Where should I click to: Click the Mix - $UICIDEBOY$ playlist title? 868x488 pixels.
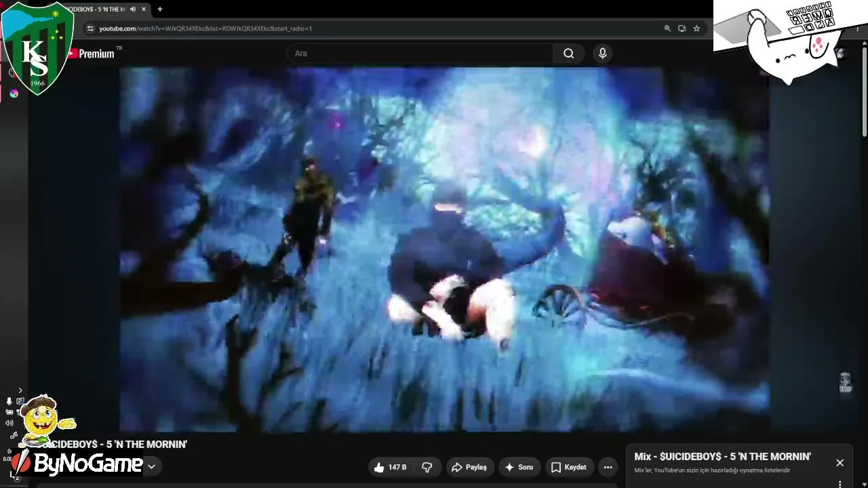coord(722,457)
